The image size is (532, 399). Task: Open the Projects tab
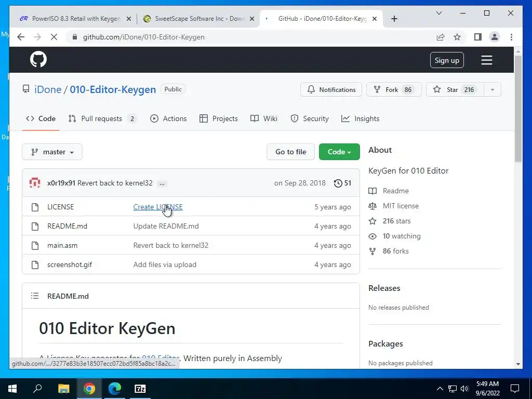[x=219, y=118]
